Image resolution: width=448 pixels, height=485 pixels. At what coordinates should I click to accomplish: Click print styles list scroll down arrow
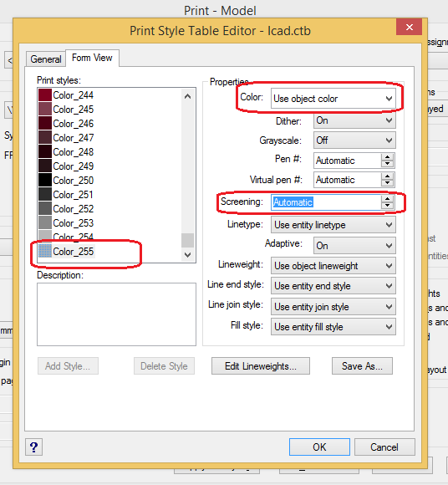(187, 255)
